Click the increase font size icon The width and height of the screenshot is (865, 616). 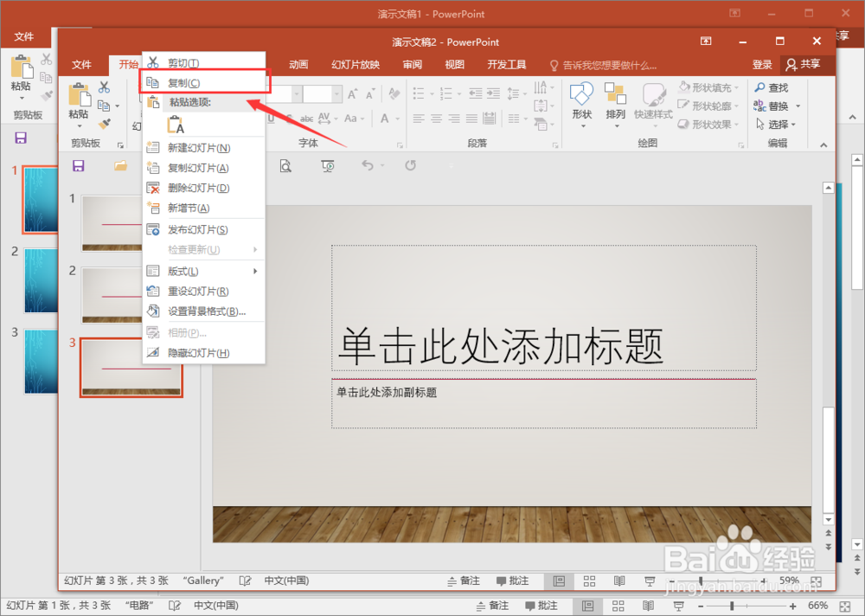pos(352,94)
